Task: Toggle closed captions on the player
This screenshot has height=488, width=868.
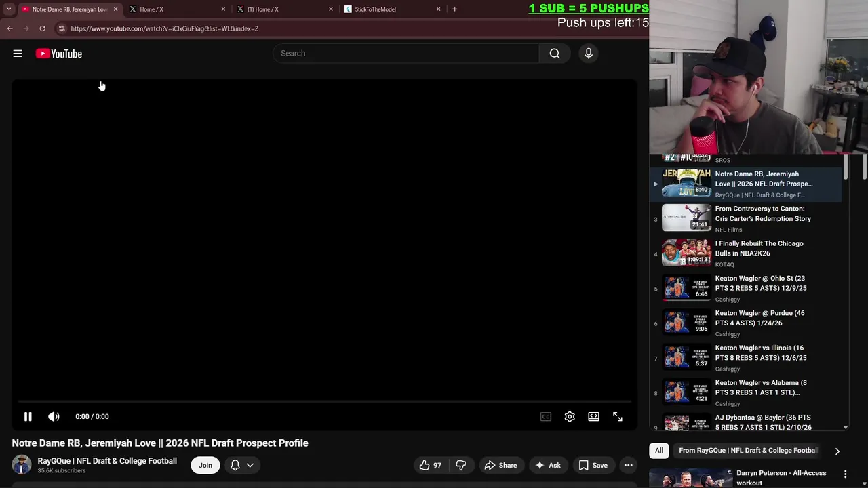Action: [546, 417]
